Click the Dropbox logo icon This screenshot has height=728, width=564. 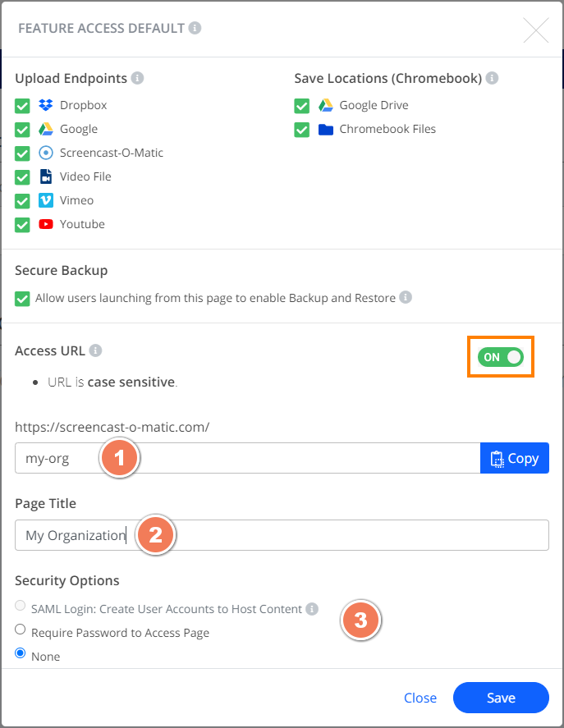click(45, 105)
